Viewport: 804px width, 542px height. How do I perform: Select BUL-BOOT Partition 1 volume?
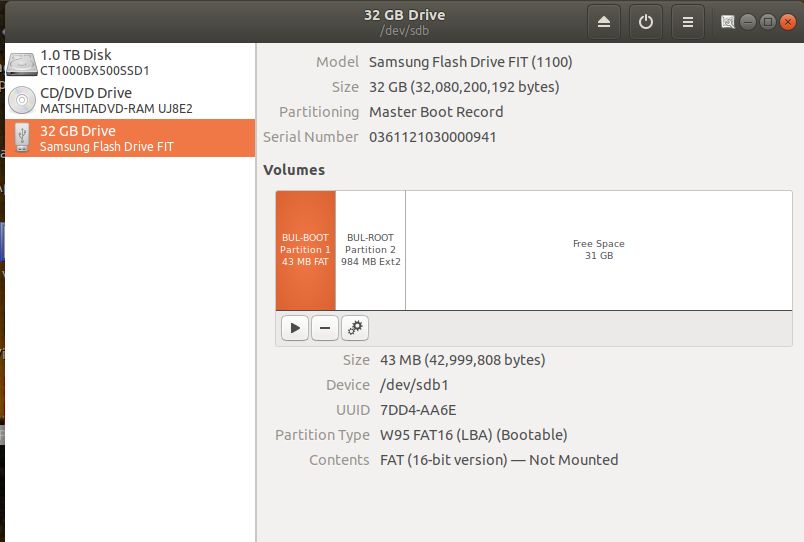click(x=306, y=250)
